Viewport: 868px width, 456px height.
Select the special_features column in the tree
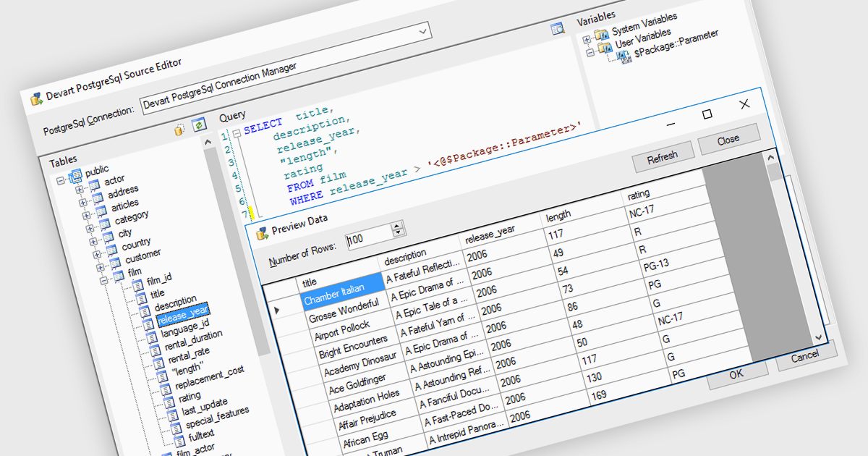click(217, 416)
